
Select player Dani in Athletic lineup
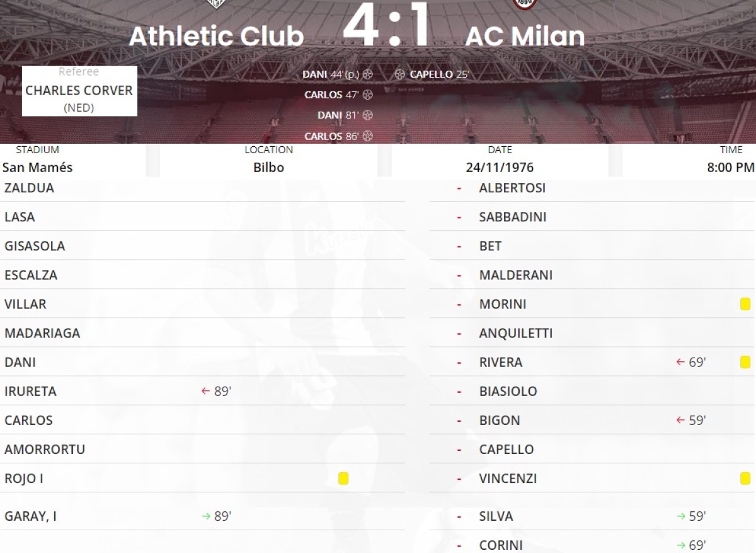[20, 363]
